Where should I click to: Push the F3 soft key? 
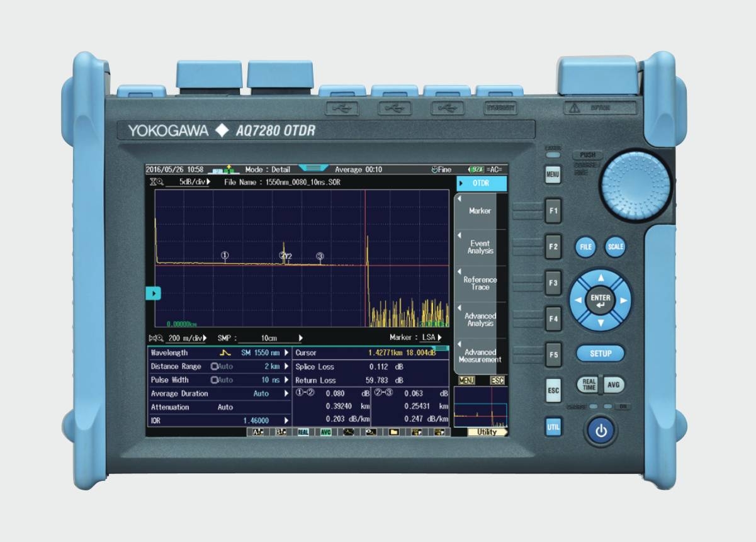[553, 283]
